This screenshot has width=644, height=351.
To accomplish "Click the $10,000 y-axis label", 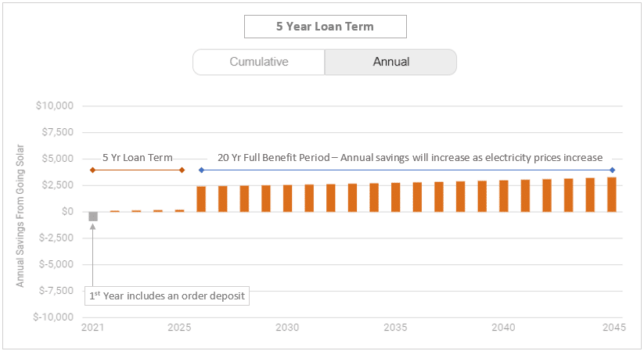I will (55, 106).
